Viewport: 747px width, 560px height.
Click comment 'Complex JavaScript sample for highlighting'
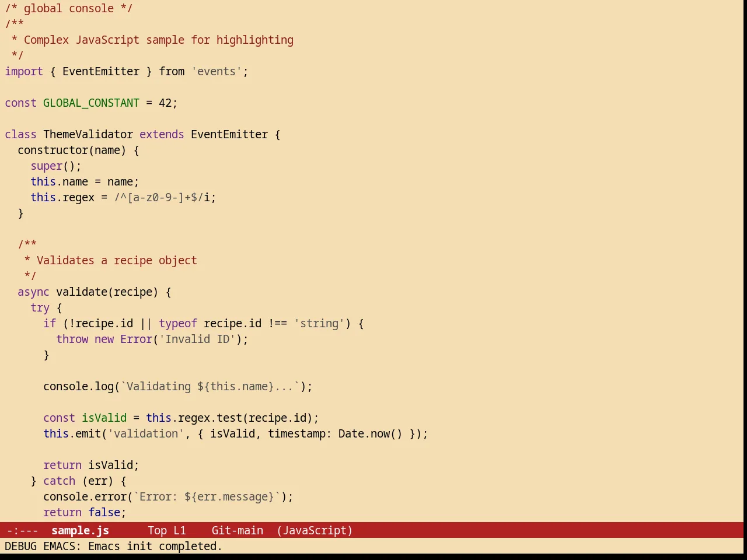coord(159,40)
